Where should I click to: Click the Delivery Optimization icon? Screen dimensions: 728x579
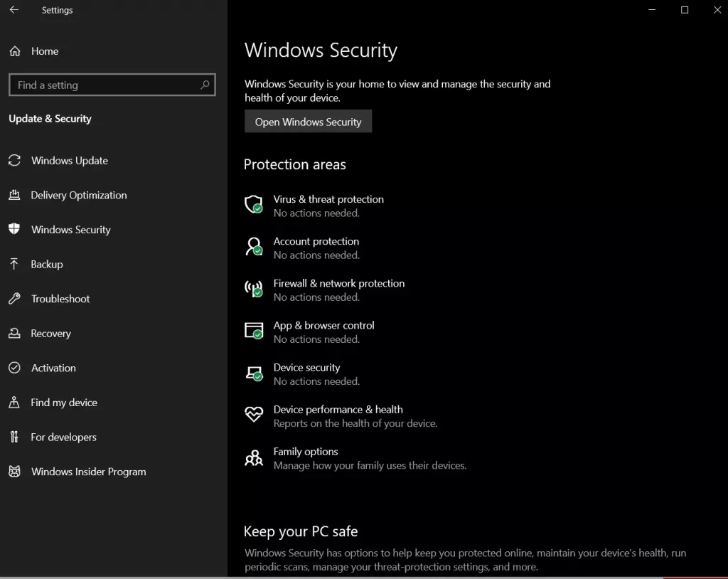[14, 195]
